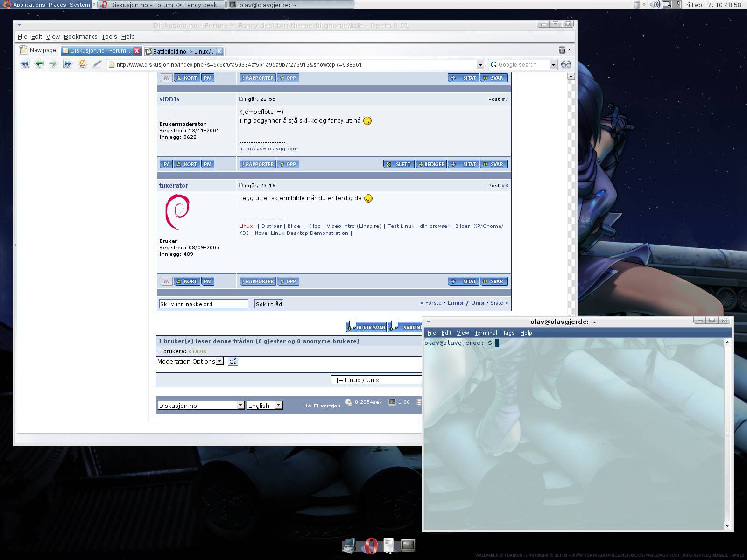This screenshot has height=560, width=747.
Task: Click the 'Skriv inn nøkkelord' search field
Action: pyautogui.click(x=203, y=304)
